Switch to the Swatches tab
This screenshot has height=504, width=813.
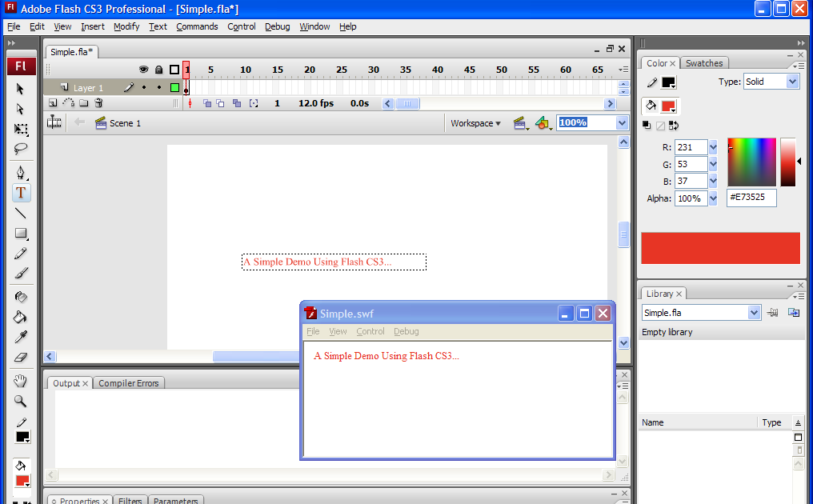click(x=704, y=63)
